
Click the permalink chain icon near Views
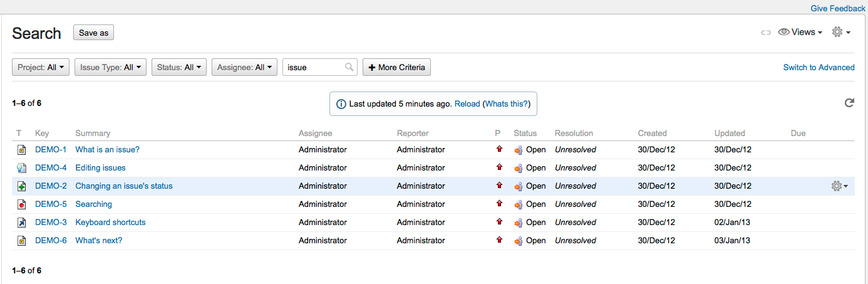click(x=765, y=33)
